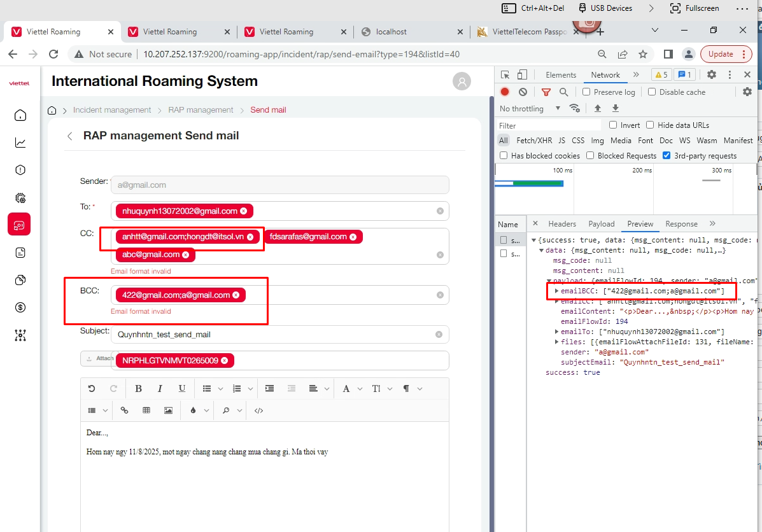Viewport: 762px width, 532px height.
Task: Expand the files array in preview
Action: coord(556,342)
